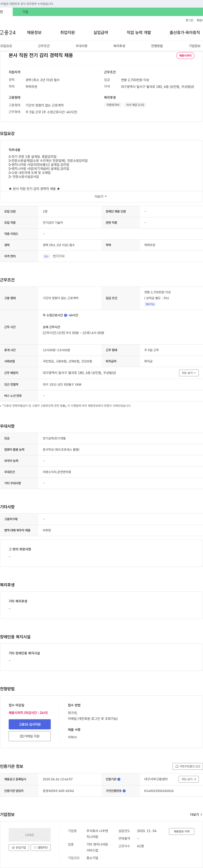Open the 직업 능력 개발 menu
Image resolution: width=203 pixels, height=868 pixels.
[x=139, y=33]
